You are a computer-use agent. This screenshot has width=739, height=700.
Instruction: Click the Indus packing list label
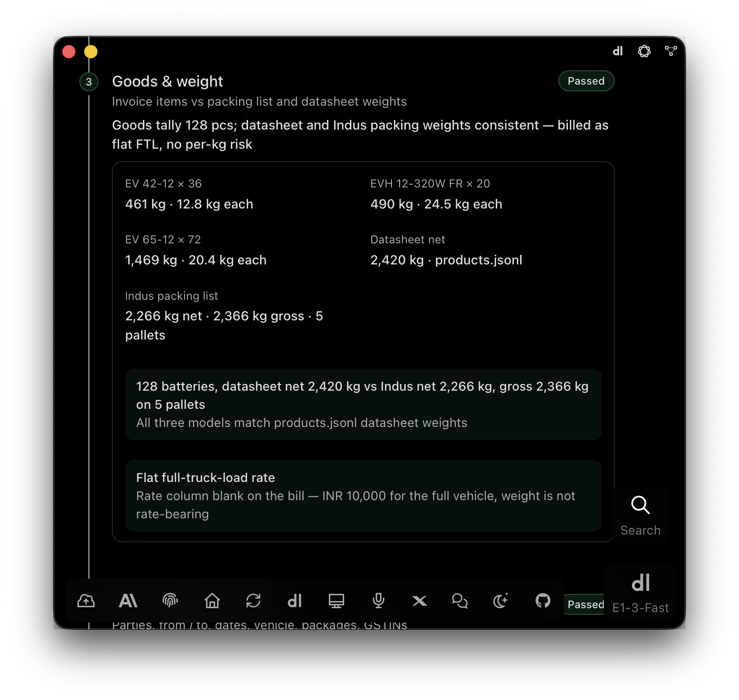[172, 296]
